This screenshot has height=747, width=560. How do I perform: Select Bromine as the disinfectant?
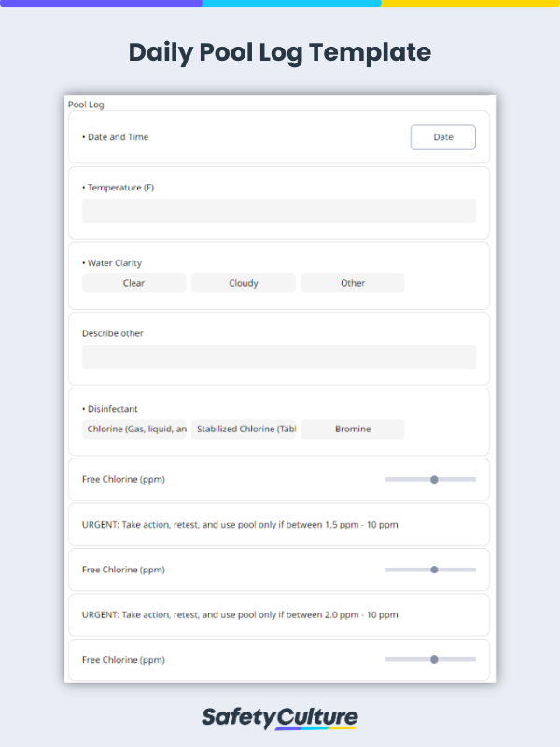[353, 430]
